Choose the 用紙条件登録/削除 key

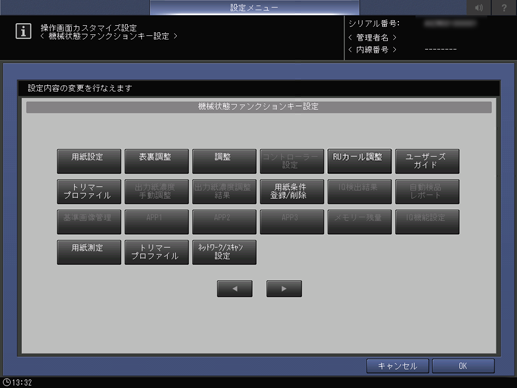click(x=292, y=192)
